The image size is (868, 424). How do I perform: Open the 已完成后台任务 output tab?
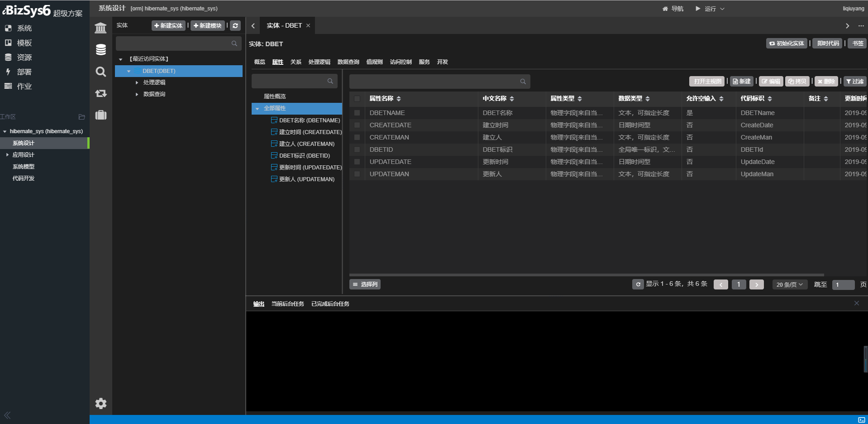pyautogui.click(x=330, y=304)
